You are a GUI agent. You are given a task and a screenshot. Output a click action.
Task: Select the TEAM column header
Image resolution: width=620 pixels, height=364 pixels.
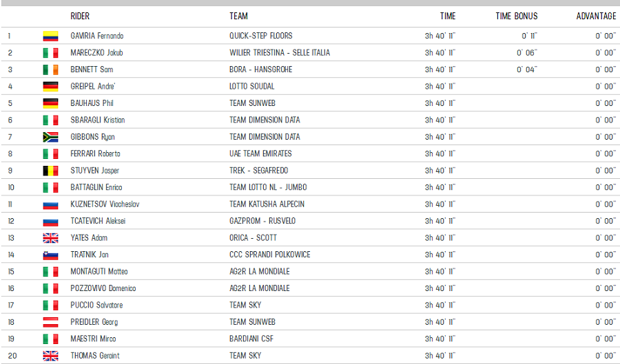[238, 17]
